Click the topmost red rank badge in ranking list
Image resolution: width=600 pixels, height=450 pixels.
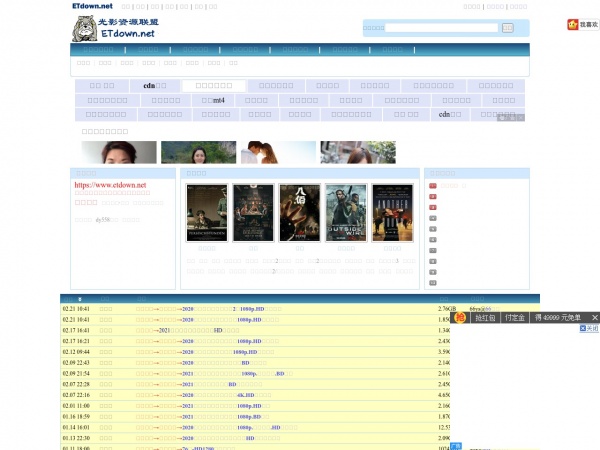coord(433,186)
